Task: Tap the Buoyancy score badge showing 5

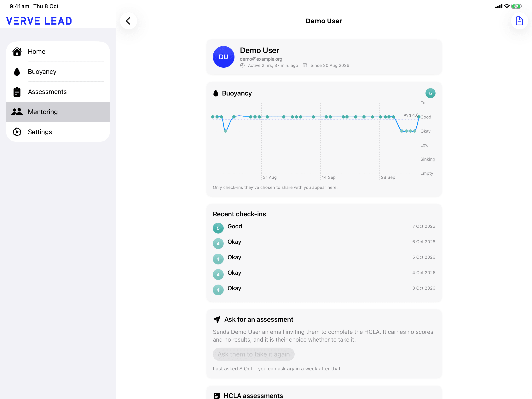Action: pos(430,93)
